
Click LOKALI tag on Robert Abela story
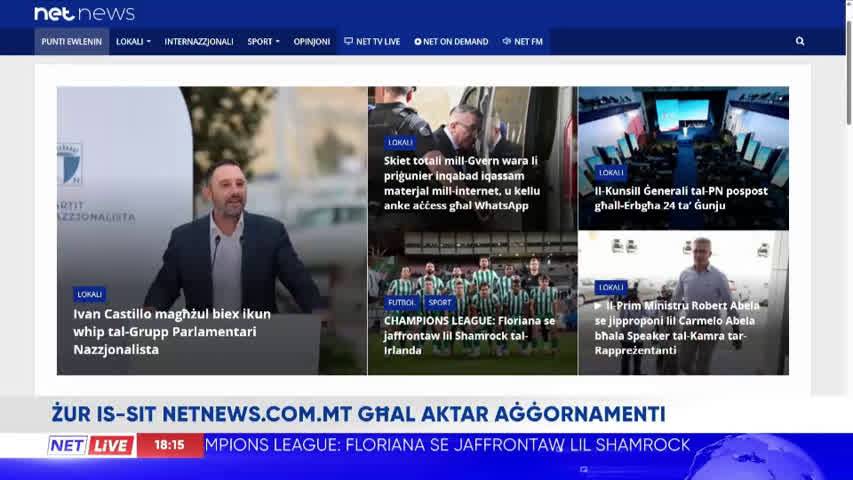coord(611,287)
